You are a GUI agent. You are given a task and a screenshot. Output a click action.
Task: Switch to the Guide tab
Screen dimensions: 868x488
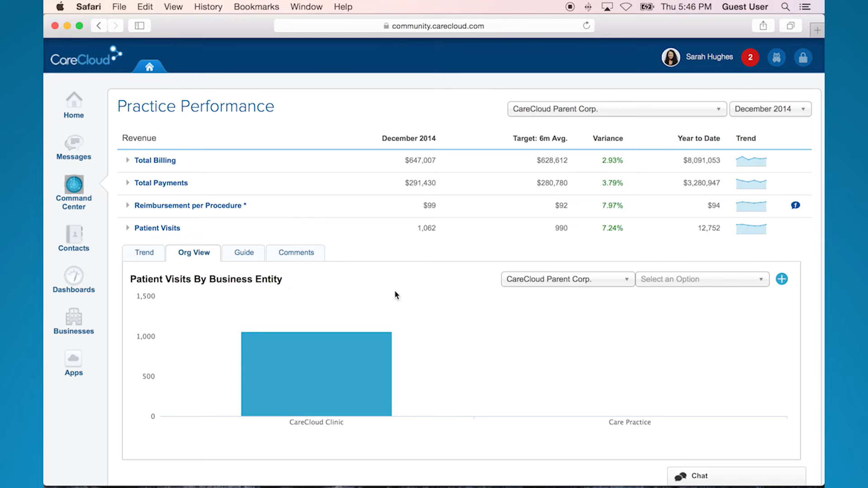pos(244,253)
